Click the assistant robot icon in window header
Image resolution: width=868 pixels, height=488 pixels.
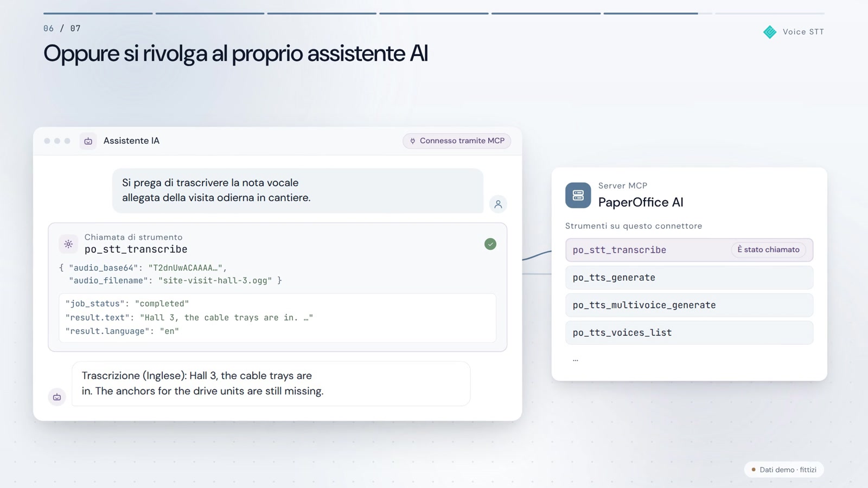click(88, 141)
